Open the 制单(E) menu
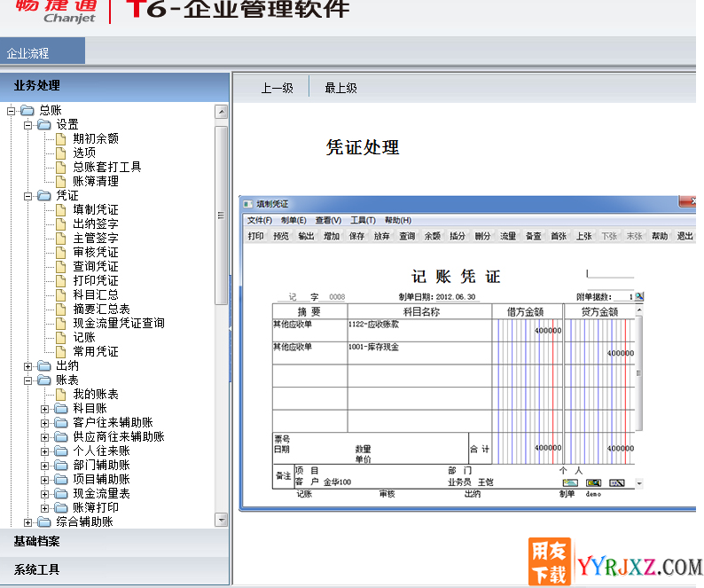This screenshot has height=588, width=704. click(x=293, y=220)
